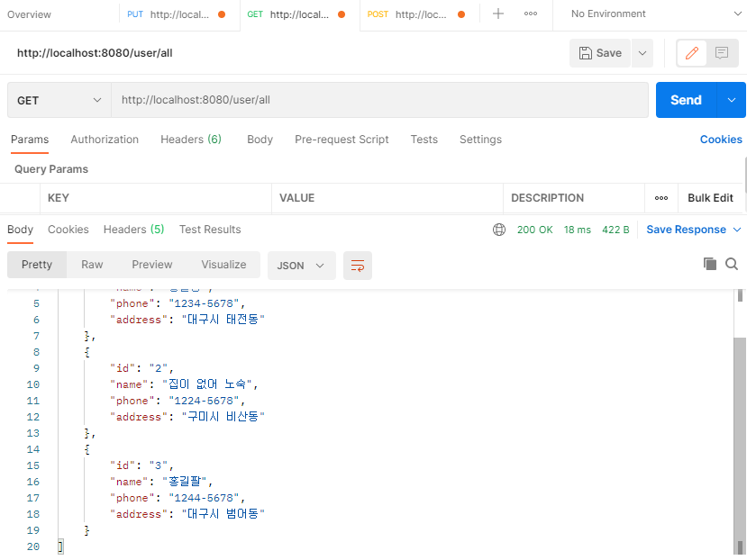Select the Visualize view

click(223, 265)
